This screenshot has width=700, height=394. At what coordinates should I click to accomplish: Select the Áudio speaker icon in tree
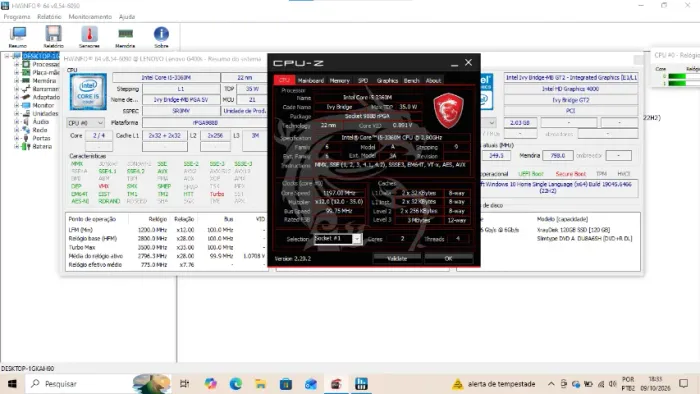[x=26, y=121]
